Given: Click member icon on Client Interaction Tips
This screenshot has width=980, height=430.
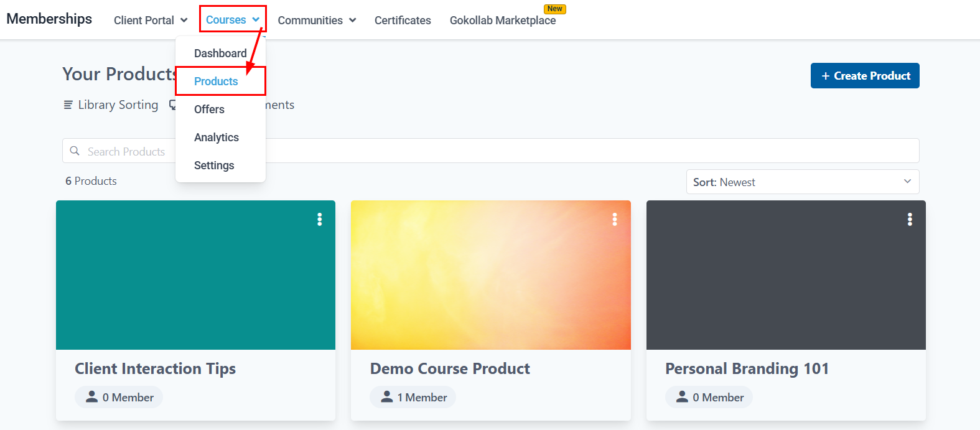Looking at the screenshot, I should 91,397.
